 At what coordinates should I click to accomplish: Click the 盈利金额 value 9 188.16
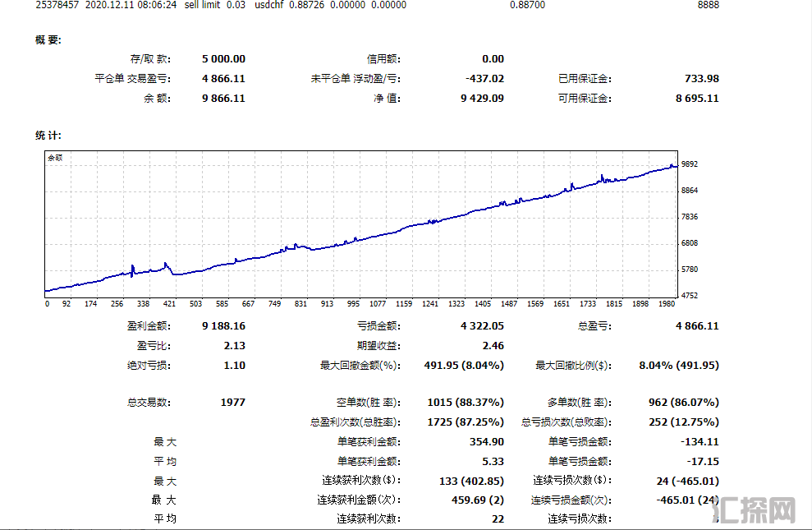223,326
